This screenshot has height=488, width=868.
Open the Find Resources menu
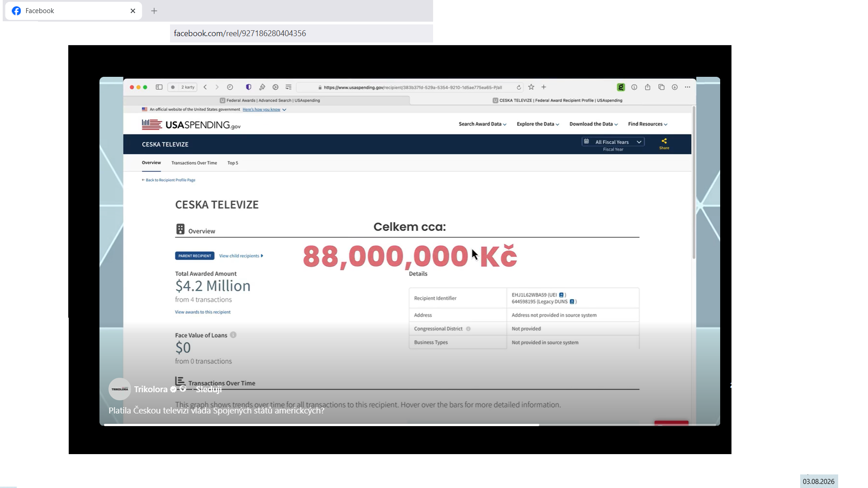click(648, 124)
